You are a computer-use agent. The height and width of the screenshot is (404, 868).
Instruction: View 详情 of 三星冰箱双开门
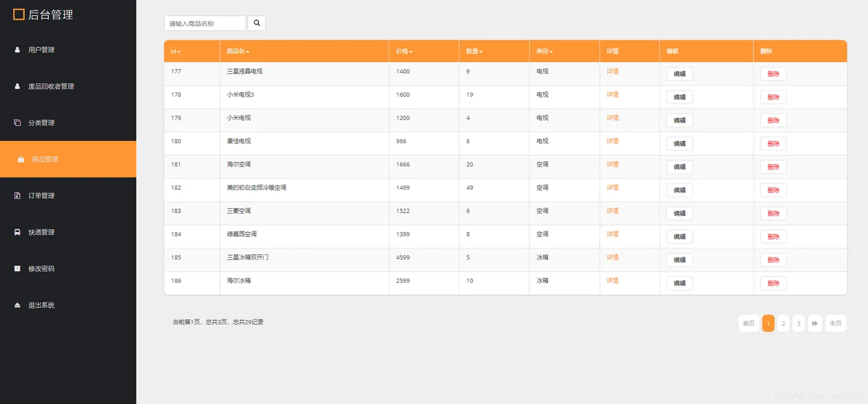[613, 258]
